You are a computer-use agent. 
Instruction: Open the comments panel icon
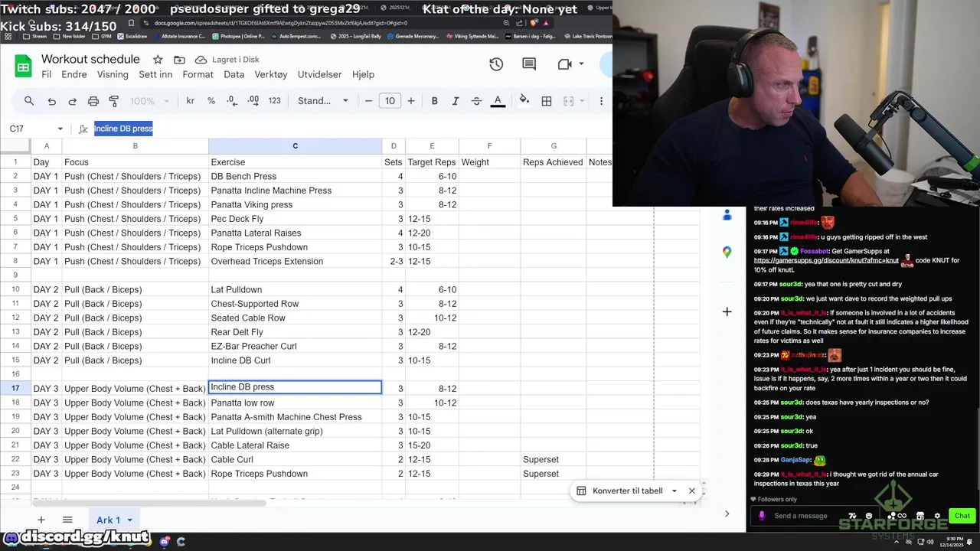coord(529,64)
